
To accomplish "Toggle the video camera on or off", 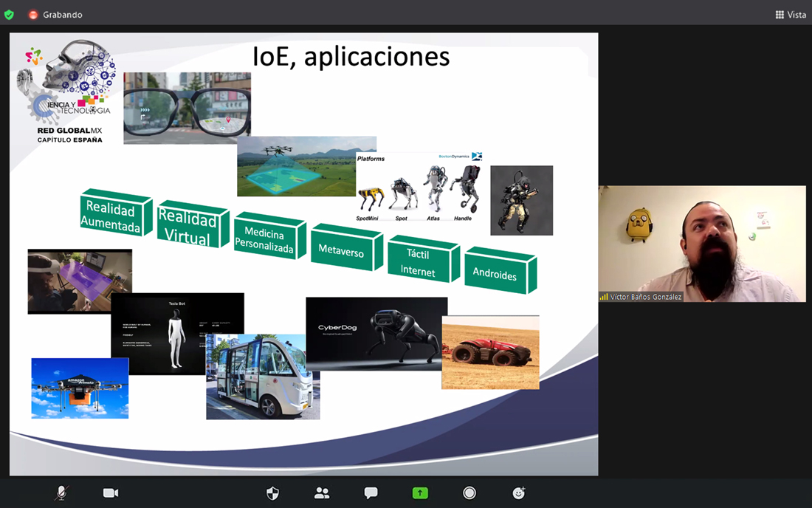I will [111, 493].
